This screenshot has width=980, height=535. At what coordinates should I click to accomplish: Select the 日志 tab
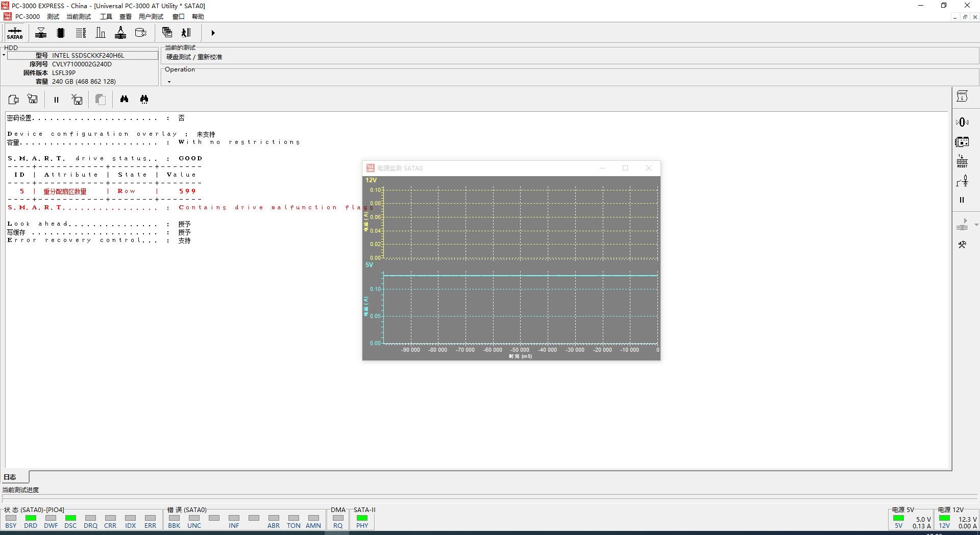coord(15,477)
